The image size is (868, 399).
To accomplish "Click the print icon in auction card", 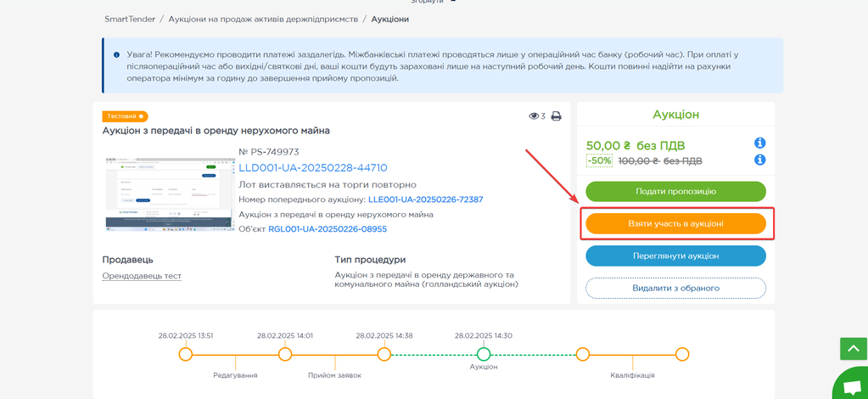I will 556,116.
